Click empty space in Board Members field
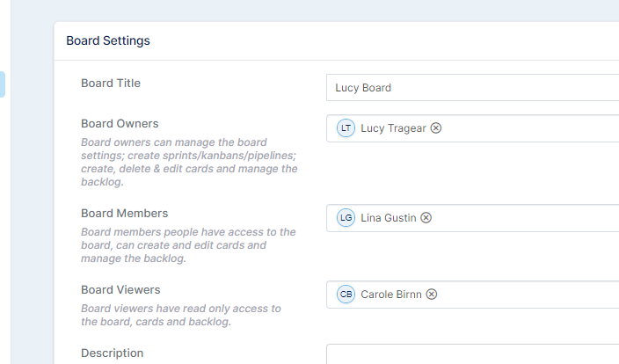 (525, 218)
